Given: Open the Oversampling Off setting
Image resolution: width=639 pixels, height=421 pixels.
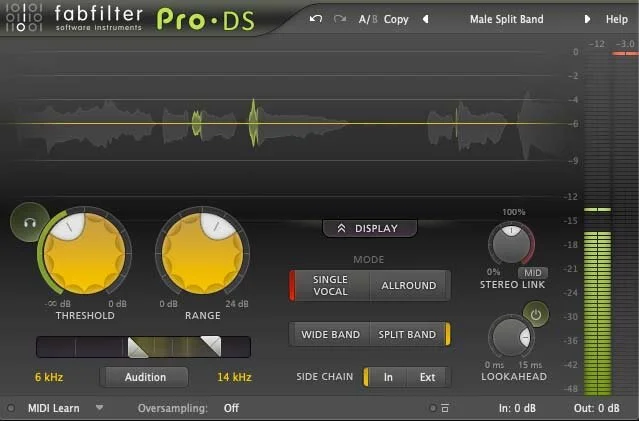Looking at the screenshot, I should (x=231, y=408).
